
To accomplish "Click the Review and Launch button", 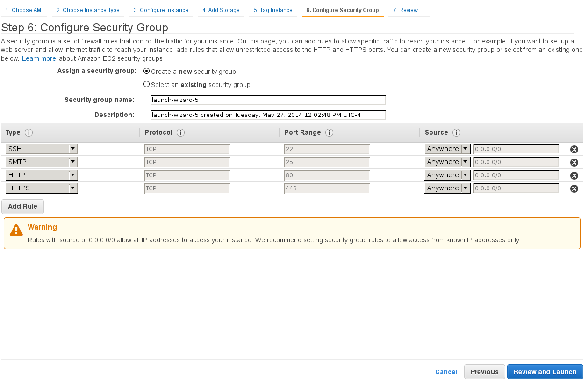I will pyautogui.click(x=545, y=372).
